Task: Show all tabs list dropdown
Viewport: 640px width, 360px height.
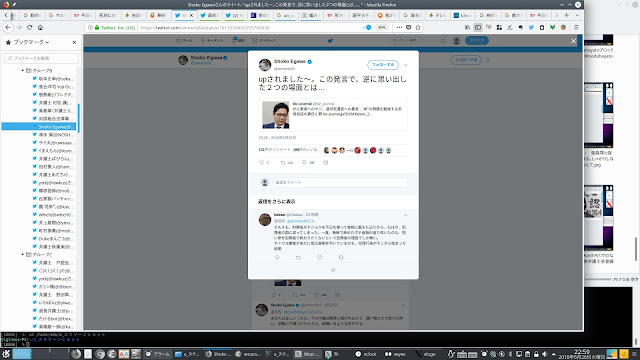Action: tap(577, 15)
